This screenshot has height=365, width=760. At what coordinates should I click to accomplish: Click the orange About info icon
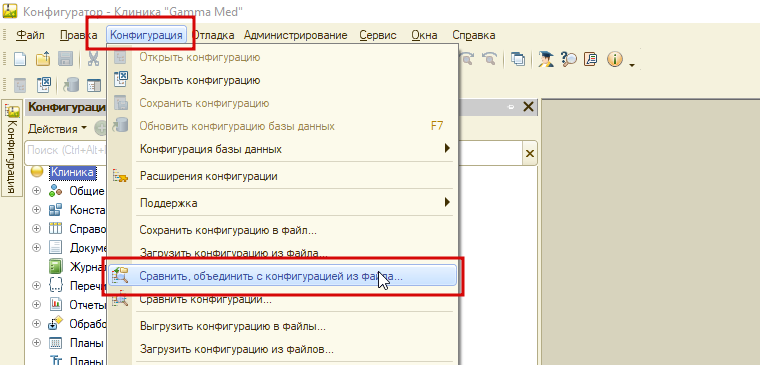[x=614, y=60]
